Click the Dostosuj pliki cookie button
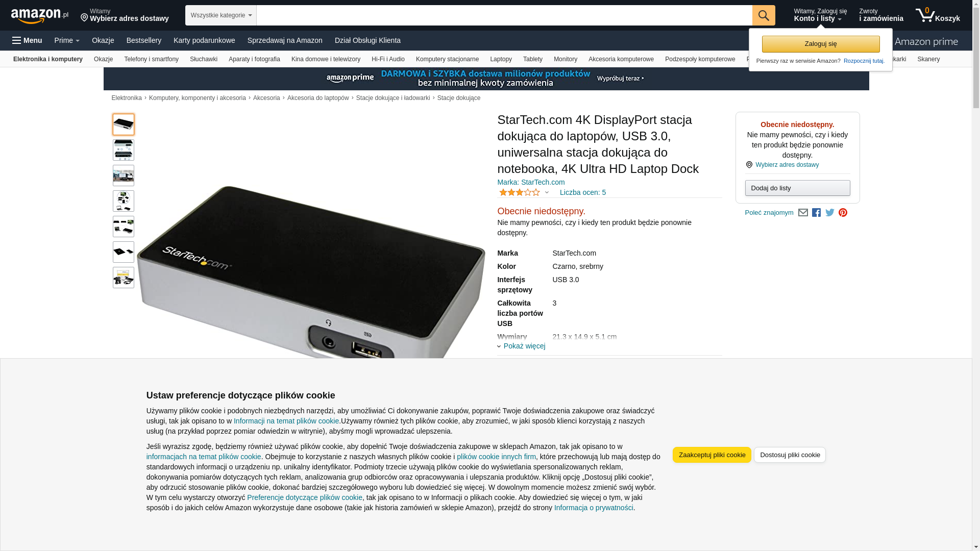Viewport: 980px width, 551px height. pos(790,455)
